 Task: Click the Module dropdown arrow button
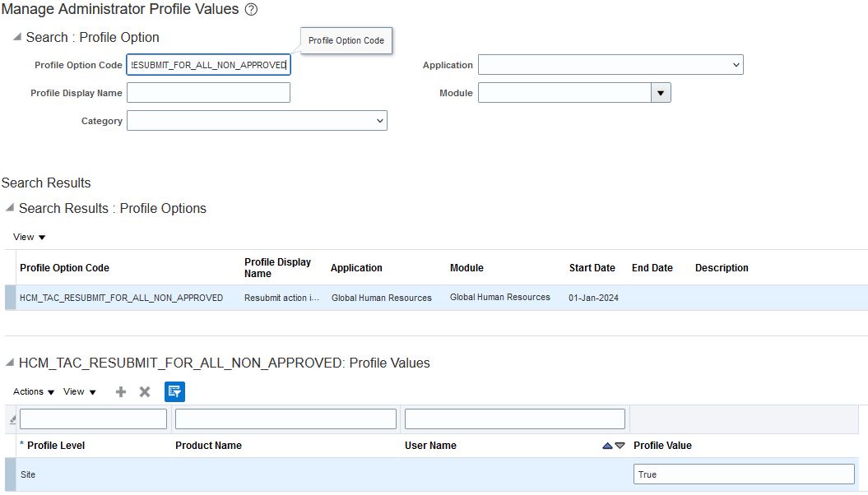click(x=661, y=93)
